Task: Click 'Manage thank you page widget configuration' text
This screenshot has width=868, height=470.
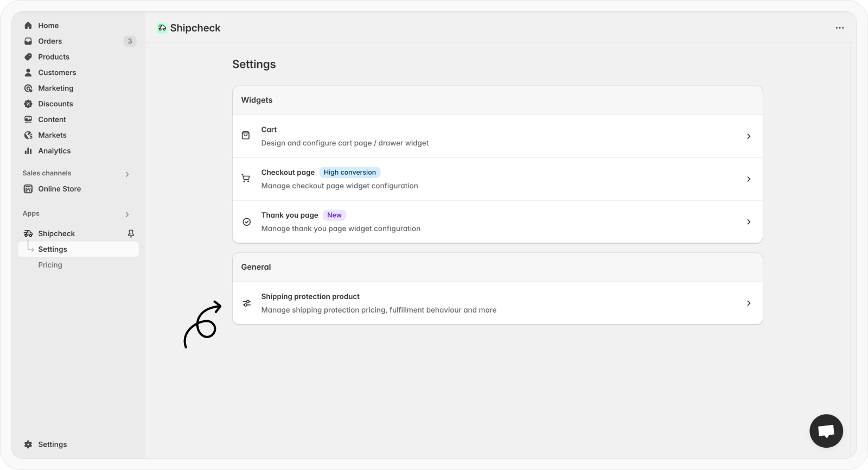Action: click(x=341, y=229)
